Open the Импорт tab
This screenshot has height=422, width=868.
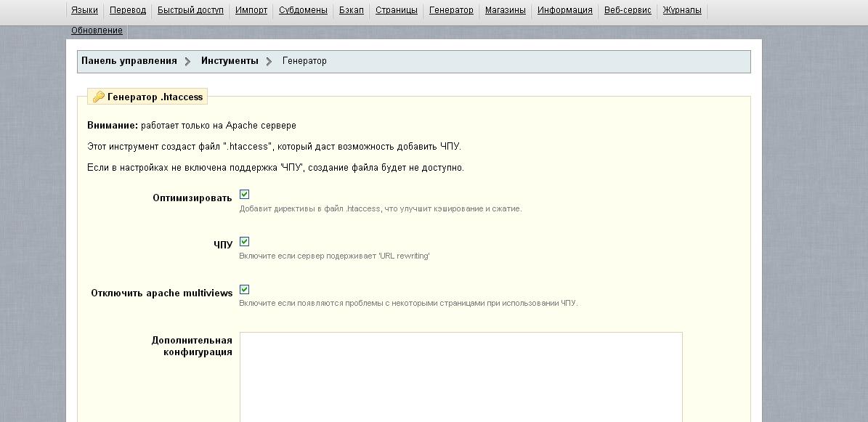click(x=251, y=10)
